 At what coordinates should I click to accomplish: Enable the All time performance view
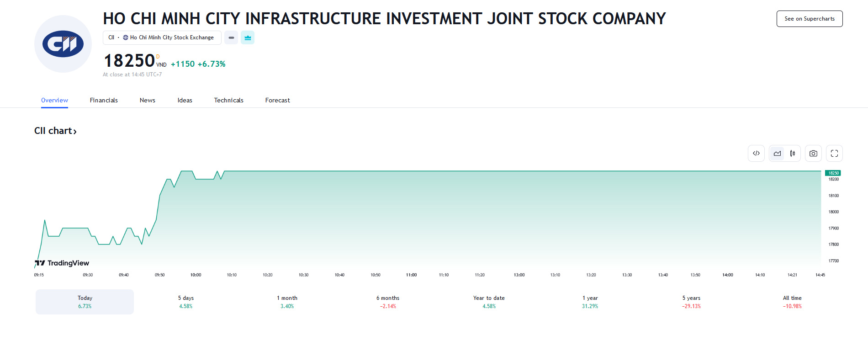point(792,302)
